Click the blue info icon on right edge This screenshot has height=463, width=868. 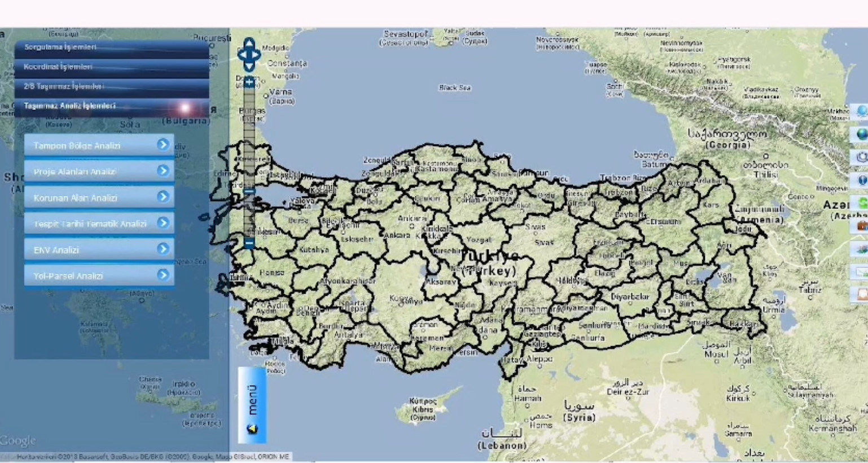point(861,180)
